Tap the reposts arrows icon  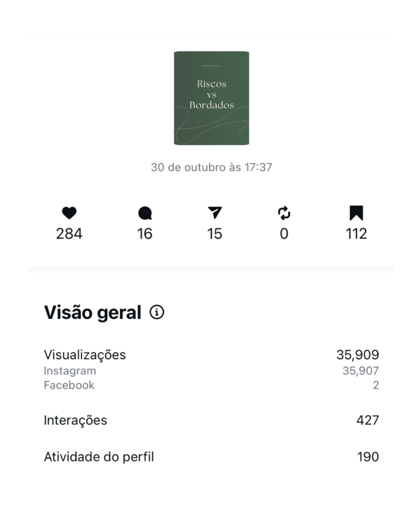click(284, 213)
